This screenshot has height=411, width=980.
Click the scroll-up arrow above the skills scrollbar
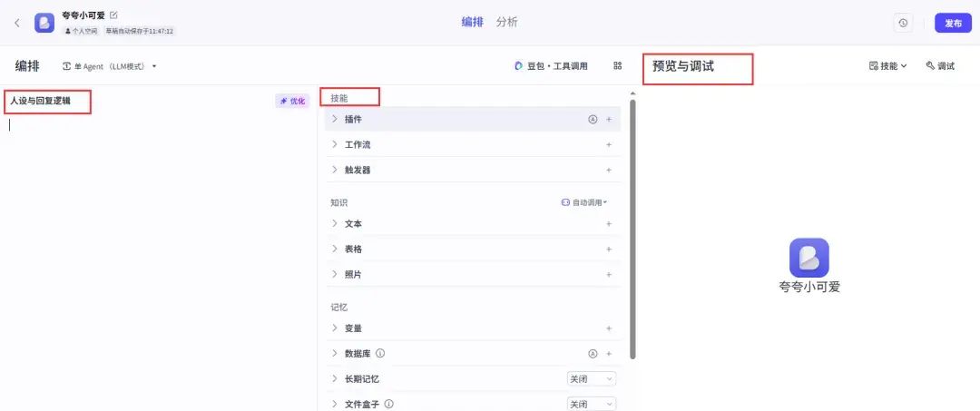point(632,93)
